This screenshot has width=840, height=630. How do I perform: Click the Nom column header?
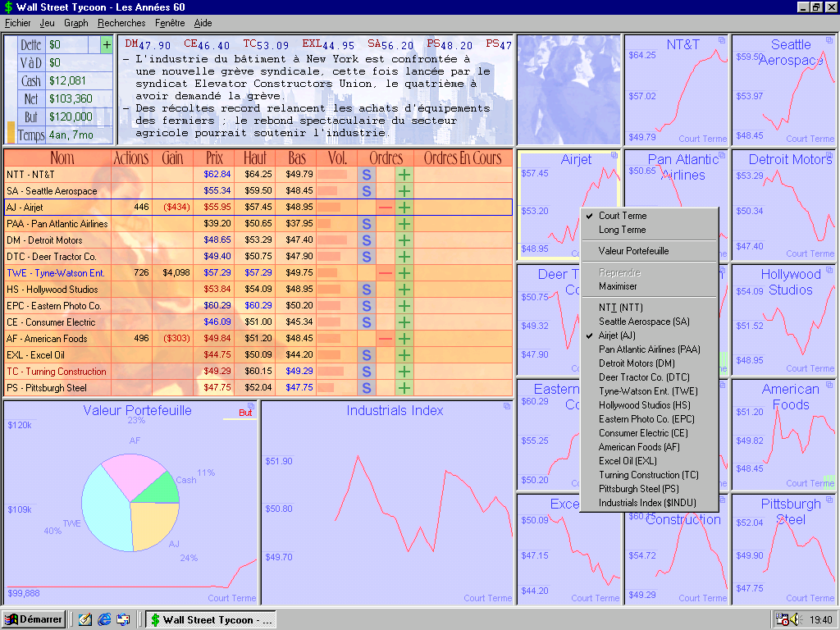point(58,158)
